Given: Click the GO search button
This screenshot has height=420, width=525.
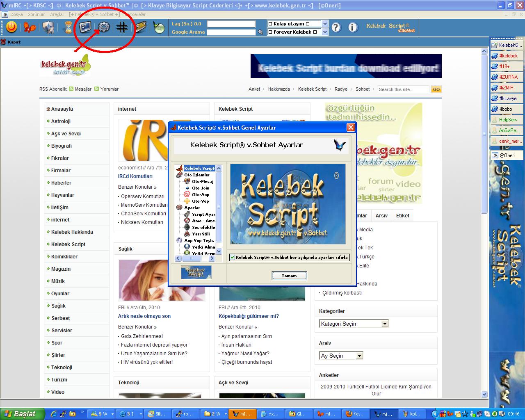Looking at the screenshot, I should [x=436, y=89].
